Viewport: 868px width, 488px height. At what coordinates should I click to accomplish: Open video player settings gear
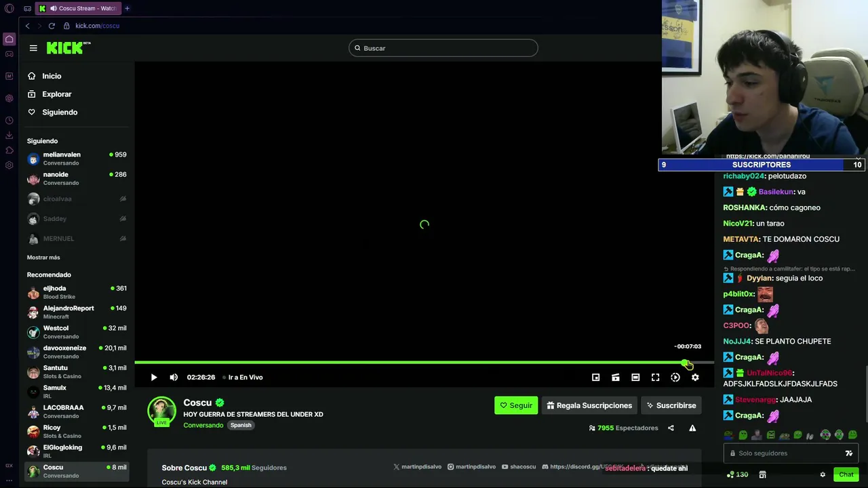(x=695, y=378)
